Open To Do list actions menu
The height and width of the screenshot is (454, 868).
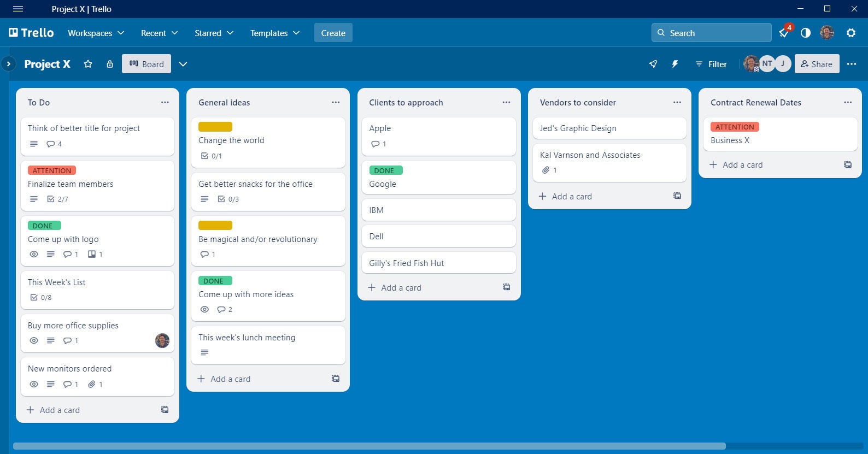pos(165,102)
